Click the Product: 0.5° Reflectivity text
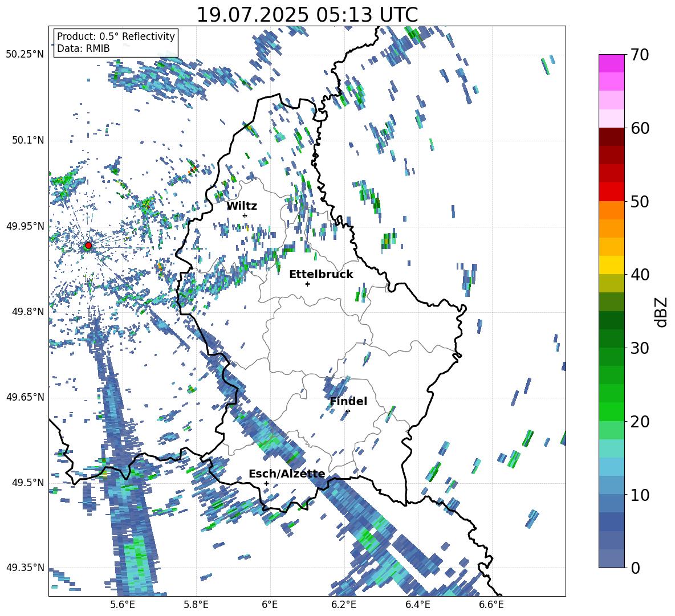 (x=116, y=36)
